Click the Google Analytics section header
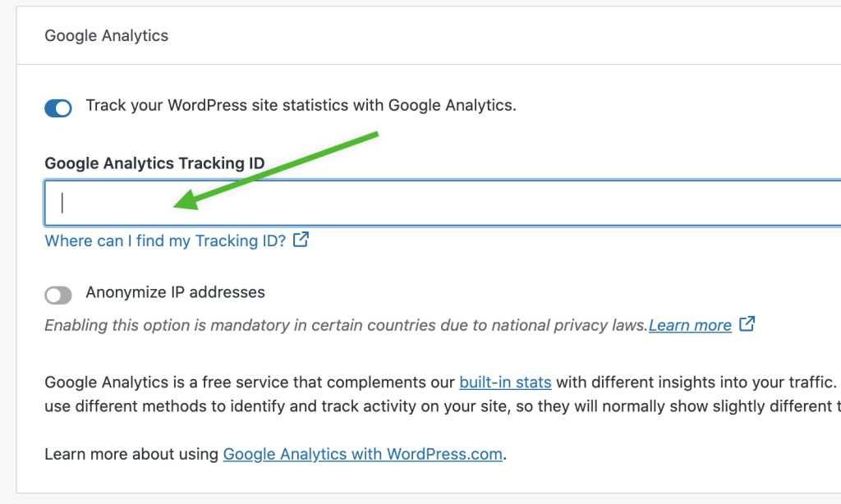The height and width of the screenshot is (504, 841). 106,35
